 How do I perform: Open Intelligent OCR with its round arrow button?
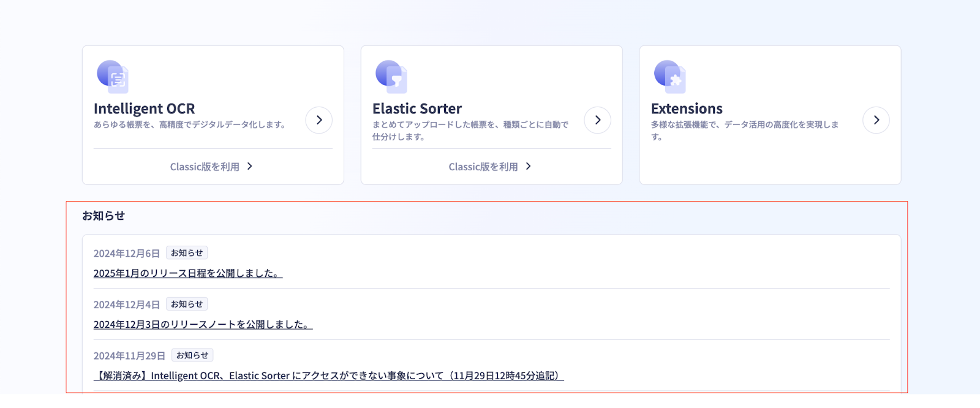319,120
